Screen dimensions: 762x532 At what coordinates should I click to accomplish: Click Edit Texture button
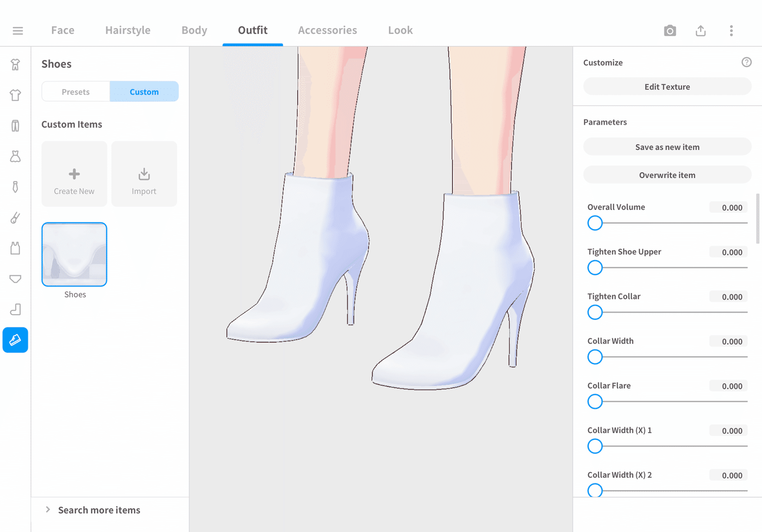point(667,87)
